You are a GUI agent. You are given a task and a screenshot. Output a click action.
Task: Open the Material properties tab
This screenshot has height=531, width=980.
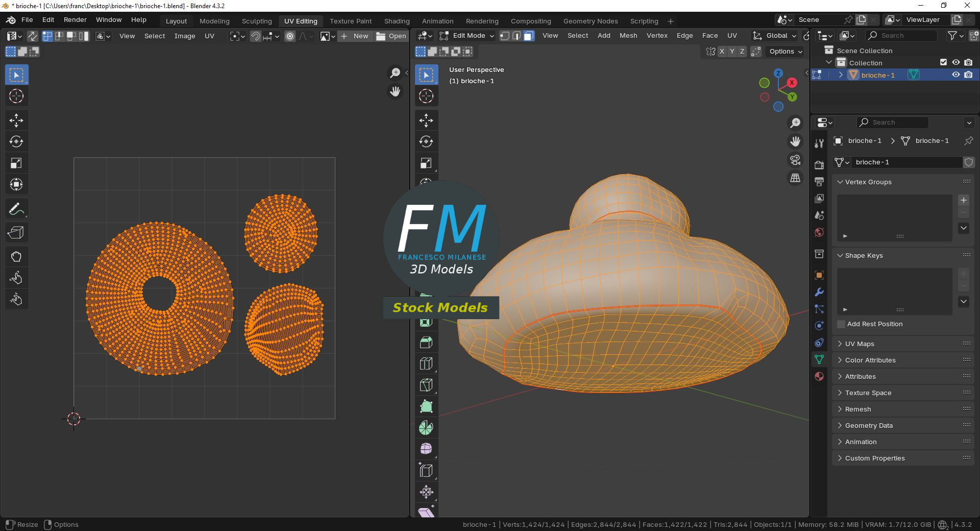[x=819, y=376]
